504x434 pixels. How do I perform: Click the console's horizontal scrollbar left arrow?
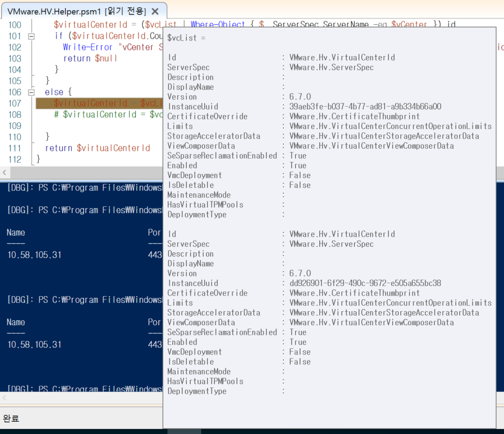[x=4, y=398]
